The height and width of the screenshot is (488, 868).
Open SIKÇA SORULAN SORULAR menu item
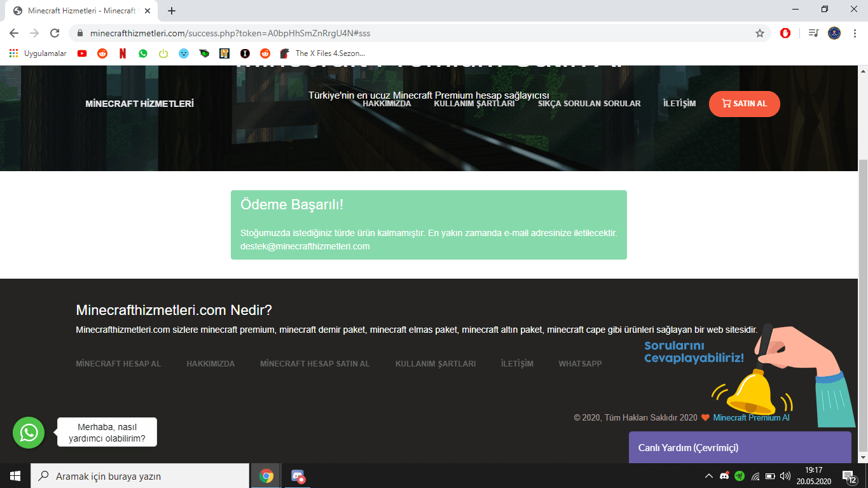589,104
